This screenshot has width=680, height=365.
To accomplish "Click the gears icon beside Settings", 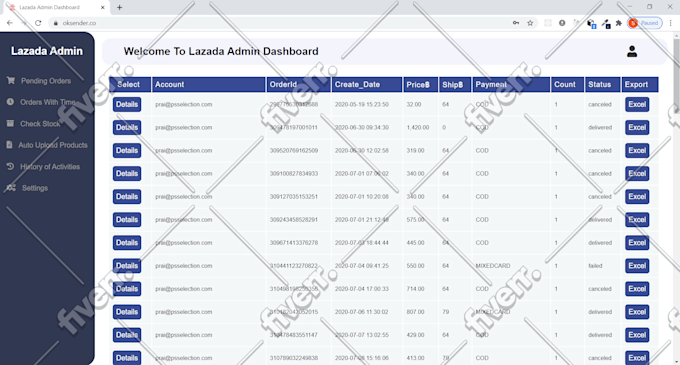I will tap(11, 188).
